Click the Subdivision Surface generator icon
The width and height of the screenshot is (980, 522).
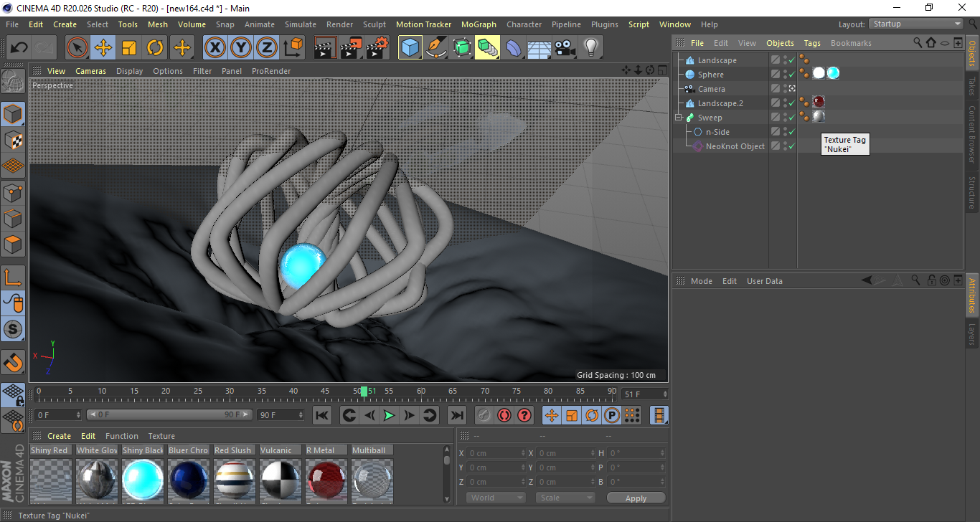(x=462, y=48)
